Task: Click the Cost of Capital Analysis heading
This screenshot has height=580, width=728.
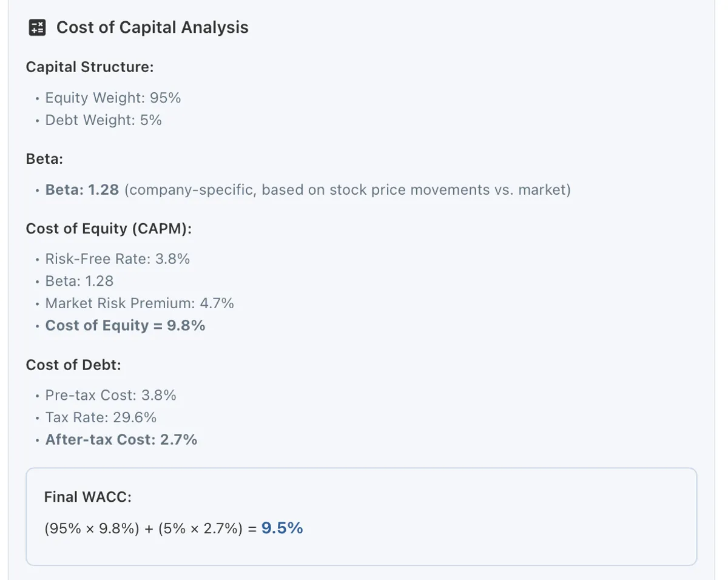Action: (x=152, y=27)
